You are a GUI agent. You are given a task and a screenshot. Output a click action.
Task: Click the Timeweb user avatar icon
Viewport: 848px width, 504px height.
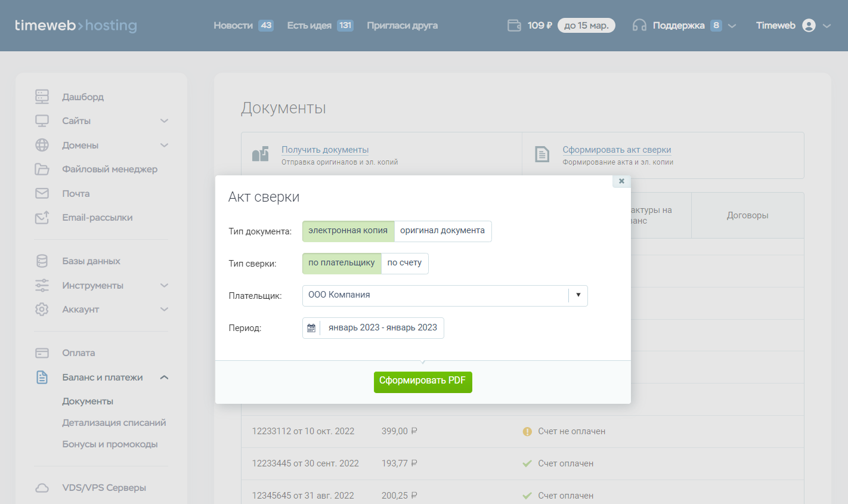tap(809, 26)
